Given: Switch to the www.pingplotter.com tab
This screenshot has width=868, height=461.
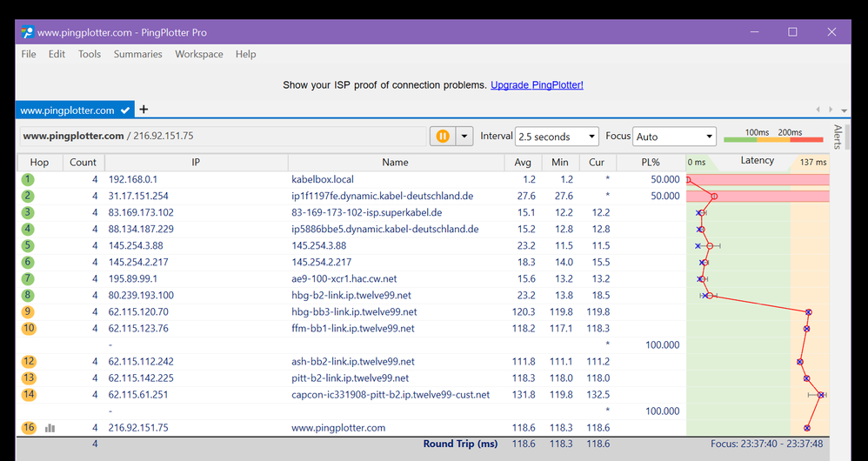Looking at the screenshot, I should point(68,110).
